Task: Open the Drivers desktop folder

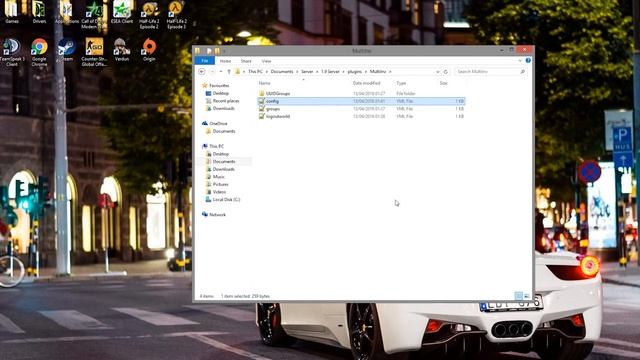Action: [x=39, y=12]
